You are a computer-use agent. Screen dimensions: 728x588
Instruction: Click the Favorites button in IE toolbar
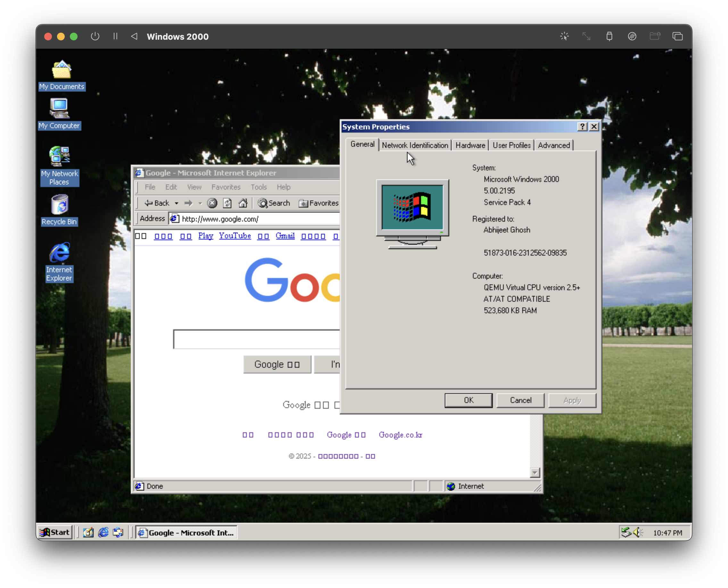(318, 203)
